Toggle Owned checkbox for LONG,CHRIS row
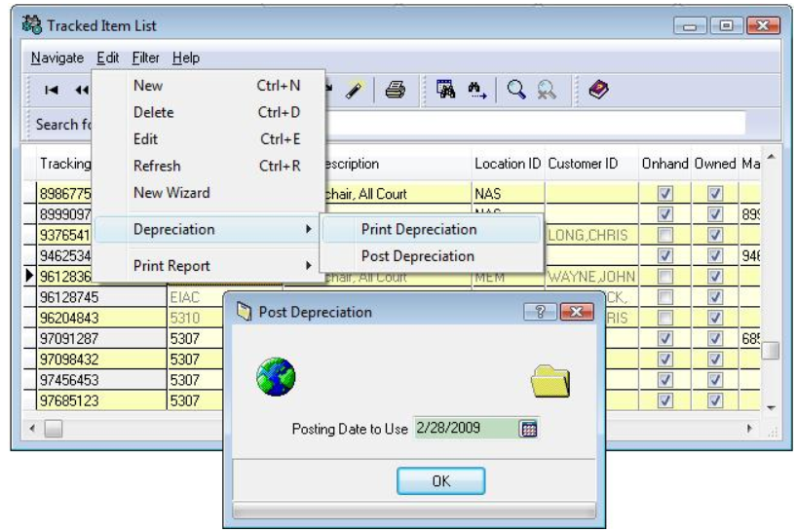796x532 pixels. 715,235
